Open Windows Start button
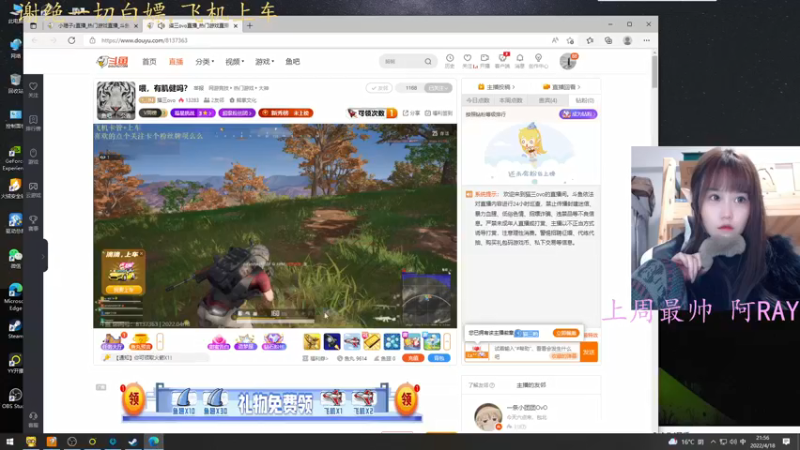The image size is (800, 450). pyautogui.click(x=10, y=441)
